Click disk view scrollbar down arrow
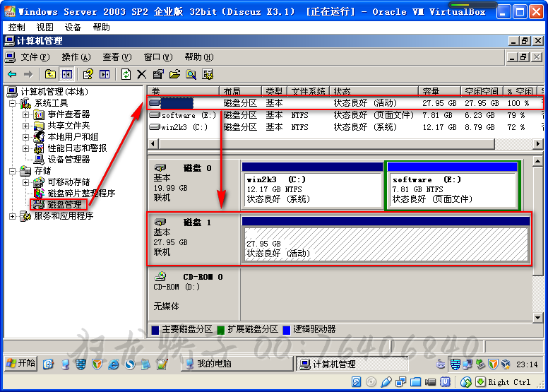Viewport: 548px width, 392px height. [x=538, y=317]
